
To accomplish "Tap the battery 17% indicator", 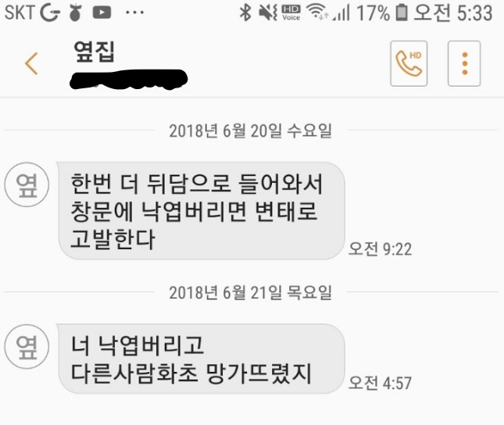I will click(x=383, y=12).
